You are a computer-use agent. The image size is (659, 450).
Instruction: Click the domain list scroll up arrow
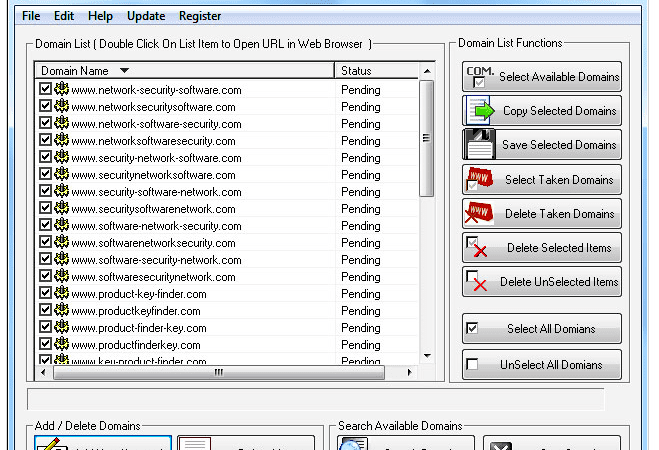(x=427, y=71)
